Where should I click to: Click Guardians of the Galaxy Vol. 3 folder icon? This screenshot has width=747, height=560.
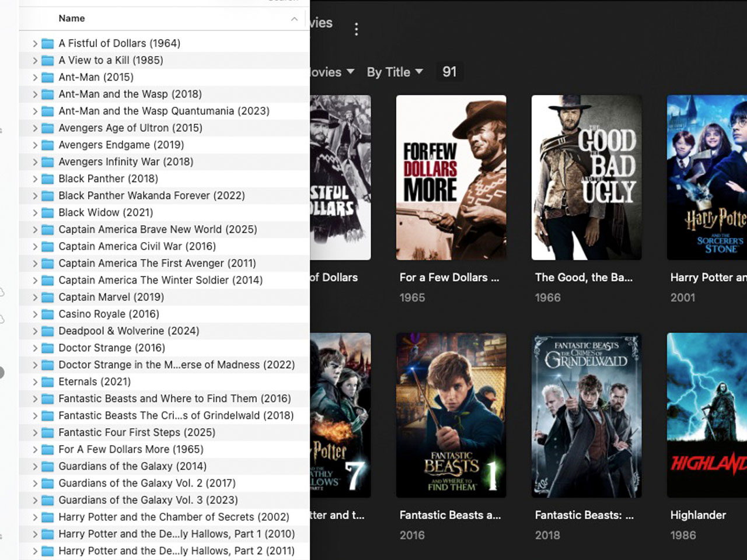(x=48, y=501)
